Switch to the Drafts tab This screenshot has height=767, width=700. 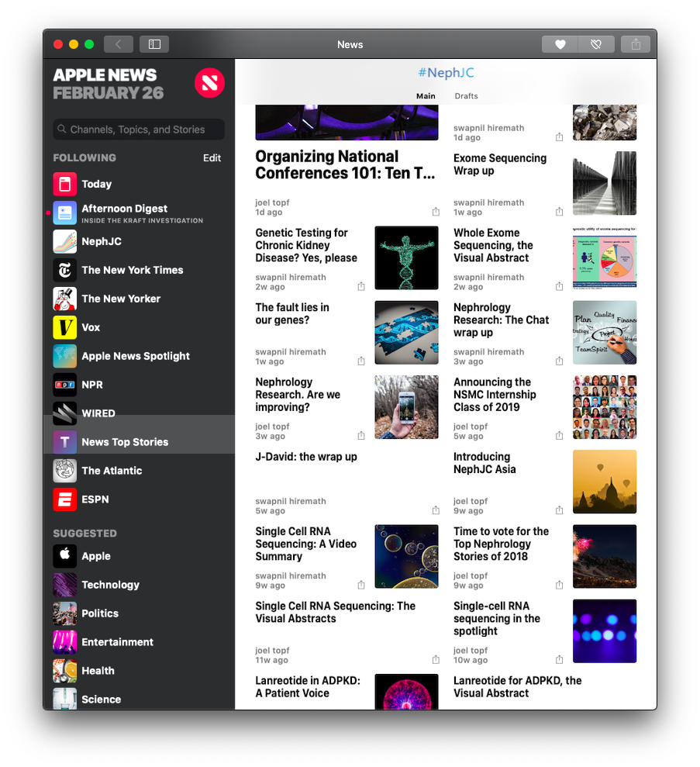pyautogui.click(x=466, y=96)
